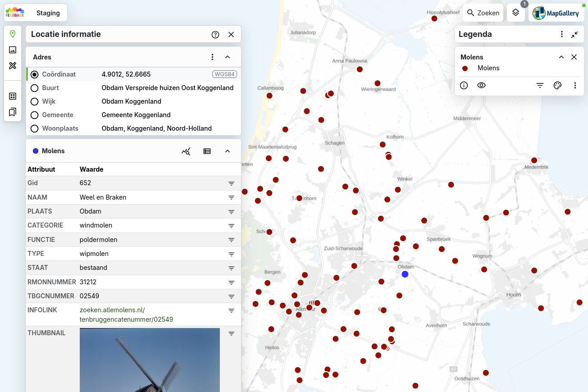Open the Adres section options menu
Screen dimensions: 588x392
point(213,57)
